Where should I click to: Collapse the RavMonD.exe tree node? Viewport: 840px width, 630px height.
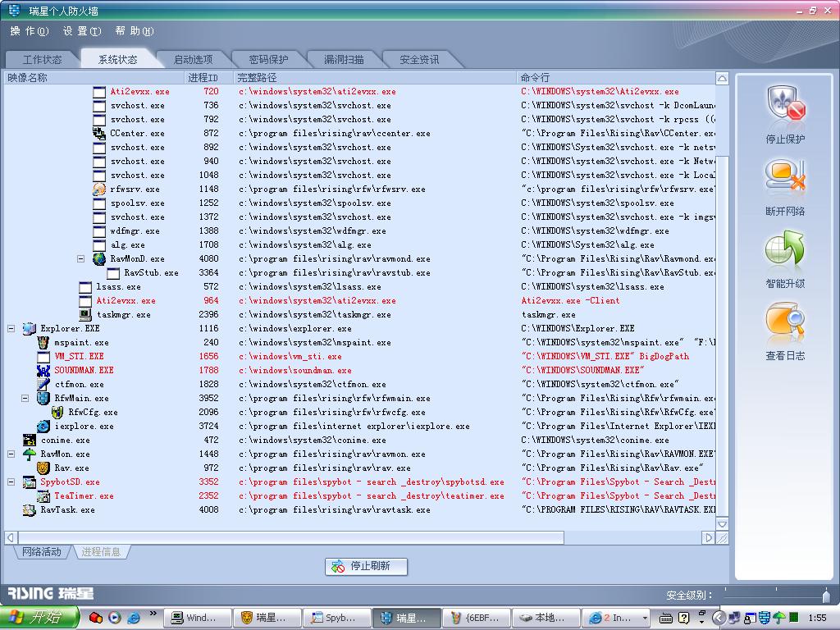(81, 259)
